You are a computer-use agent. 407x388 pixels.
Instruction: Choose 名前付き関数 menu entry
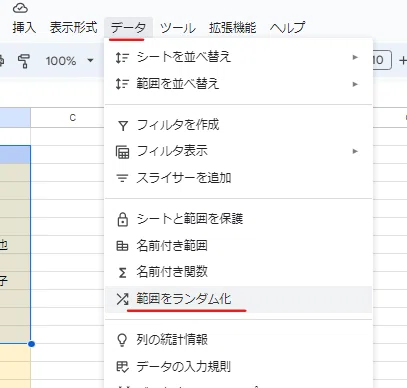[238, 272]
